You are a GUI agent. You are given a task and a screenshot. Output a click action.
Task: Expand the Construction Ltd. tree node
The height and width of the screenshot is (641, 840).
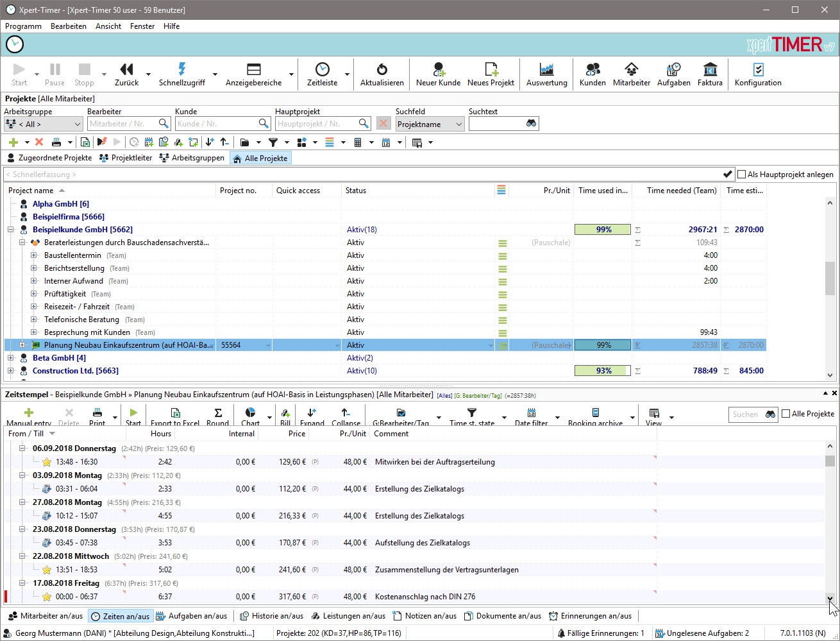tap(11, 371)
